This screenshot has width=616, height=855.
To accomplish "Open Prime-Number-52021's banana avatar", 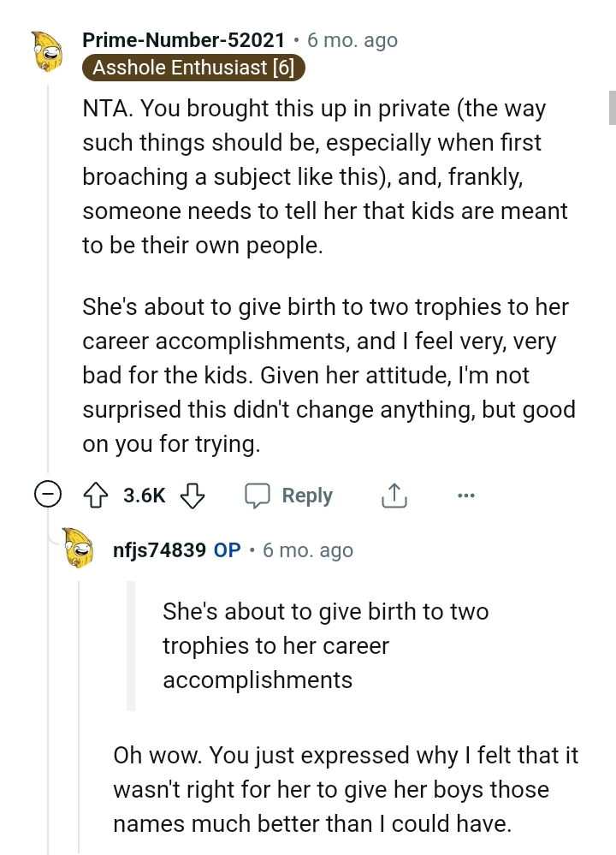I will [x=48, y=53].
